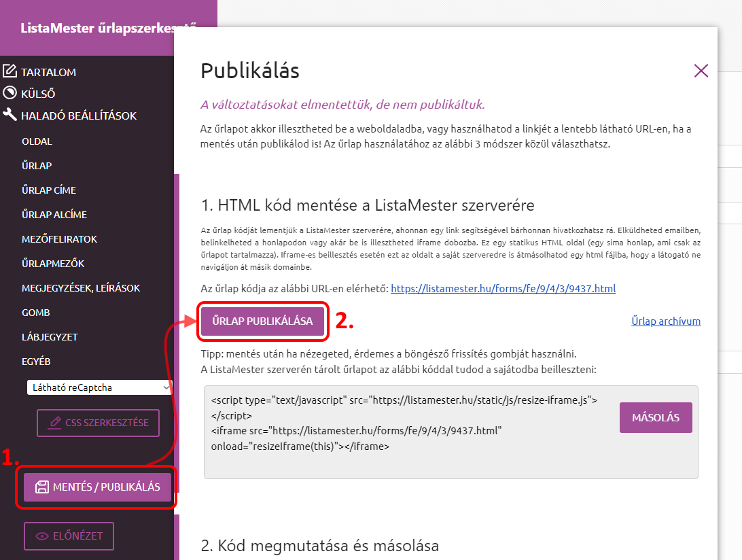
Task: Click the ŰRLAP PUBLIKÁLÁSA button
Action: click(263, 321)
